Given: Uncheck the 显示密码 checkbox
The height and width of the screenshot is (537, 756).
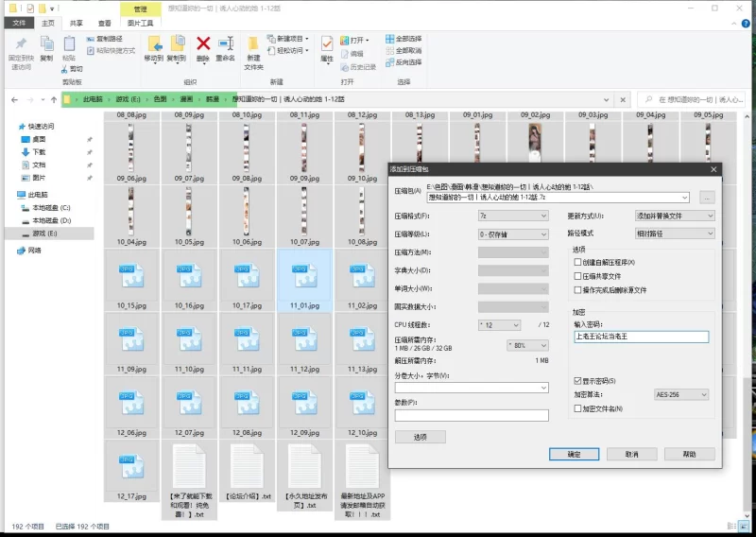Looking at the screenshot, I should tap(577, 380).
